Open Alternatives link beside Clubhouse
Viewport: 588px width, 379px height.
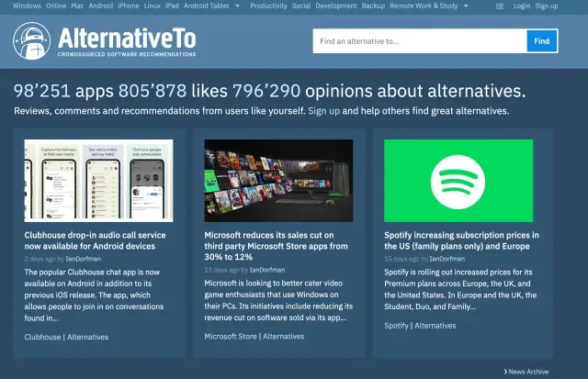(x=88, y=337)
